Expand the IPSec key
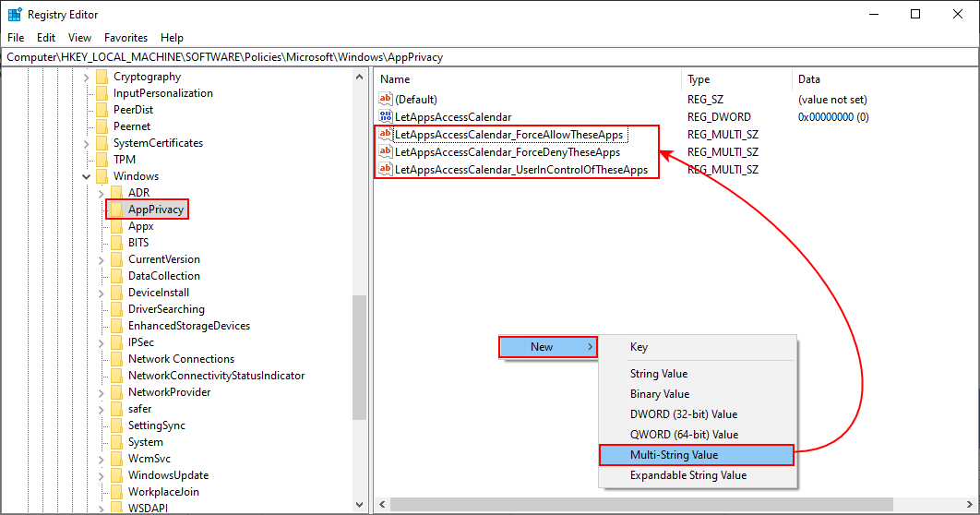The image size is (980, 515). 102,343
